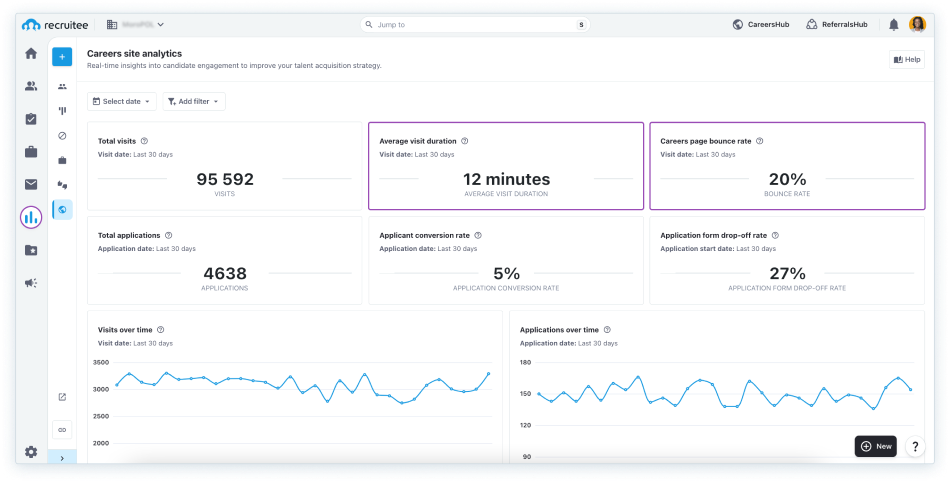Click the blue plus button in sub-sidebar
This screenshot has width=950, height=483.
click(x=62, y=57)
